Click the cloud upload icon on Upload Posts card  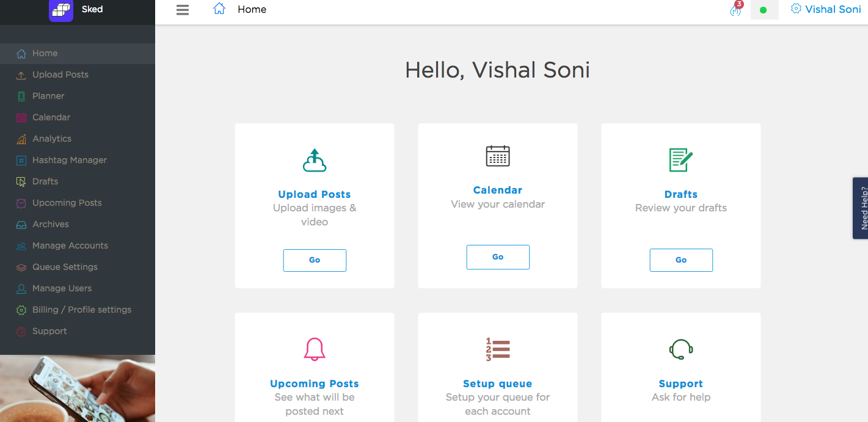pyautogui.click(x=315, y=160)
